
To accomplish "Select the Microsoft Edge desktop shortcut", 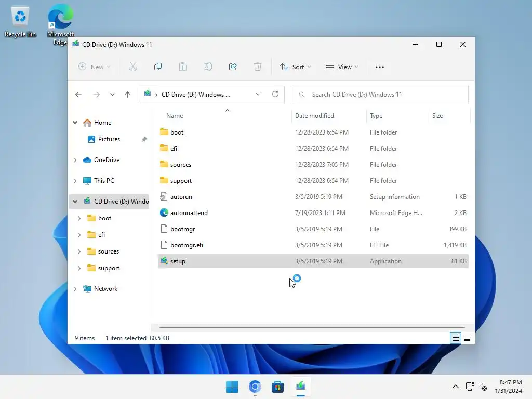I will (60, 24).
